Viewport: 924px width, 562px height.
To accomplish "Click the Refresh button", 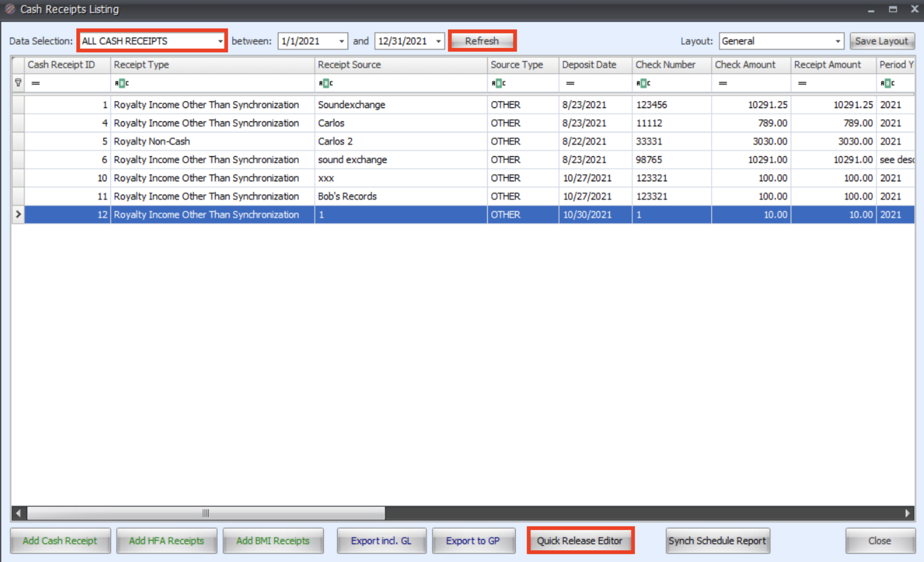I will tap(482, 41).
